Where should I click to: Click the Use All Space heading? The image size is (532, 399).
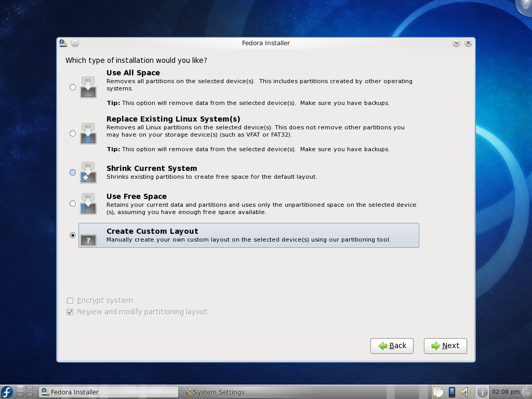tap(133, 73)
